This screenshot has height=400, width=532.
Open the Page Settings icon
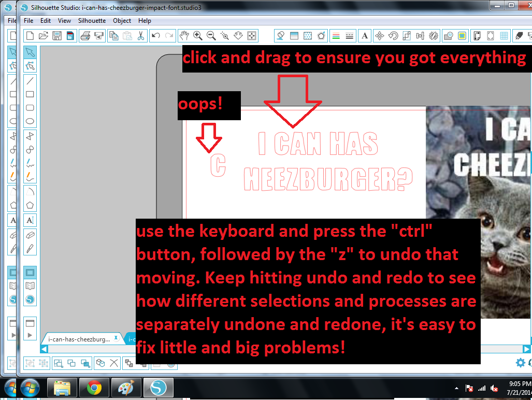point(477,36)
